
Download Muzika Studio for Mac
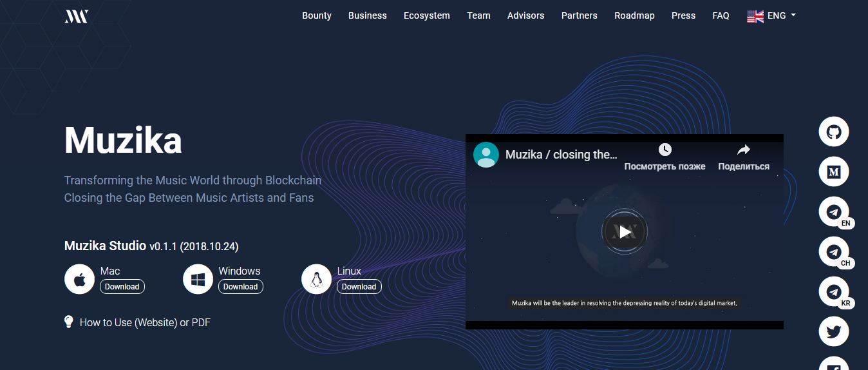pos(122,287)
